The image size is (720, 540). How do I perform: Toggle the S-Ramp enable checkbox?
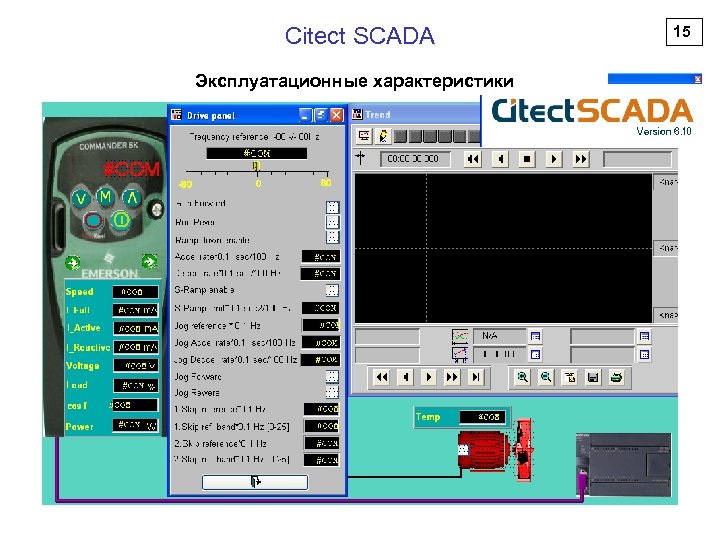(x=332, y=290)
